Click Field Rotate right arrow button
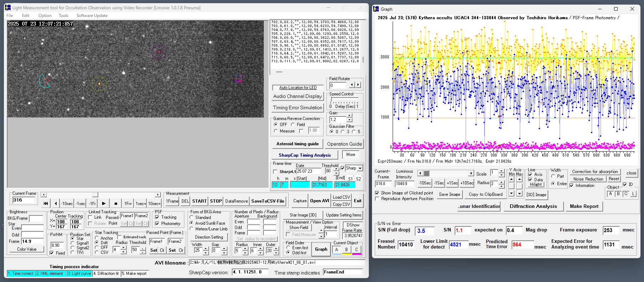 358,85
